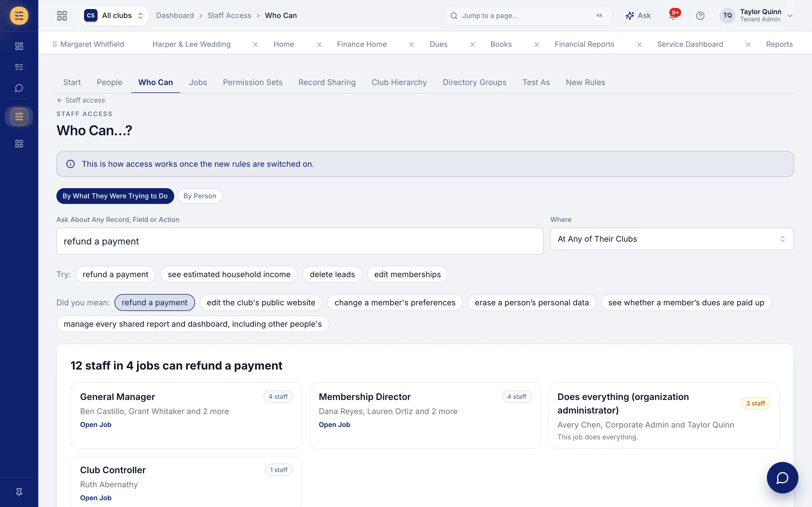Image resolution: width=812 pixels, height=507 pixels.
Task: Open Job for General Manager
Action: point(96,424)
